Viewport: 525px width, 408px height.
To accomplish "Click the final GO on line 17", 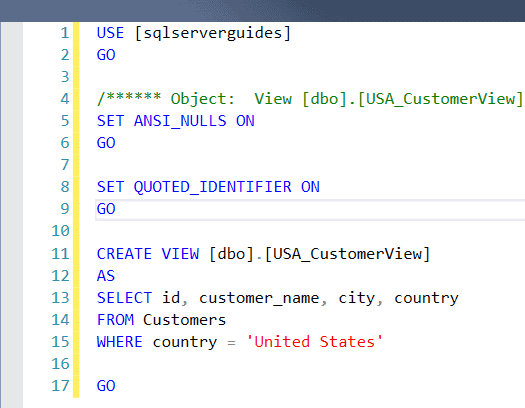I will pos(106,386).
